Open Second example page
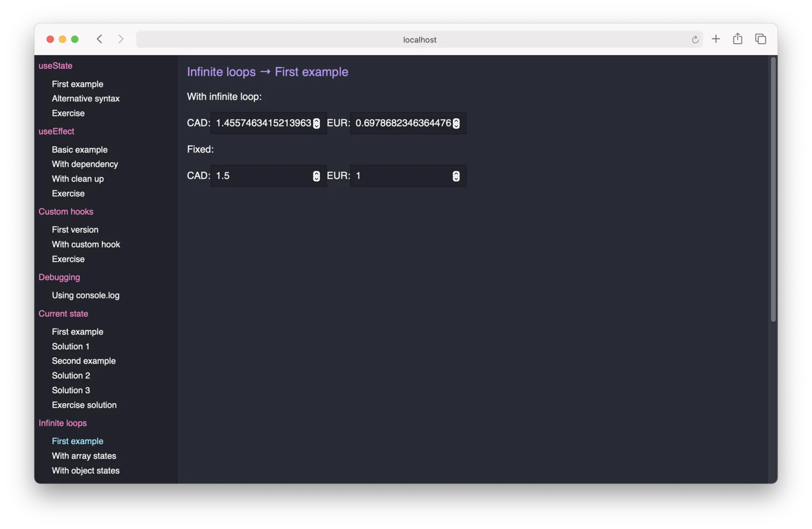This screenshot has height=529, width=812. tap(83, 361)
